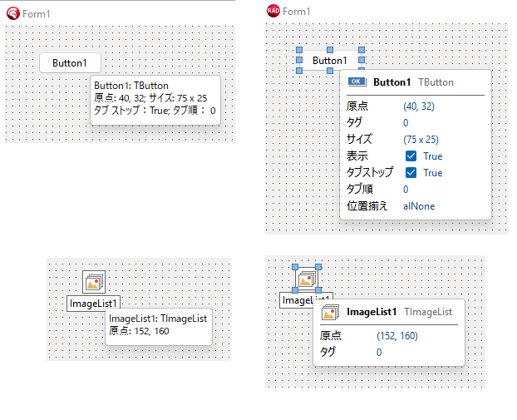Toggle the タブストップ True checkbox
The height and width of the screenshot is (420, 517).
411,172
